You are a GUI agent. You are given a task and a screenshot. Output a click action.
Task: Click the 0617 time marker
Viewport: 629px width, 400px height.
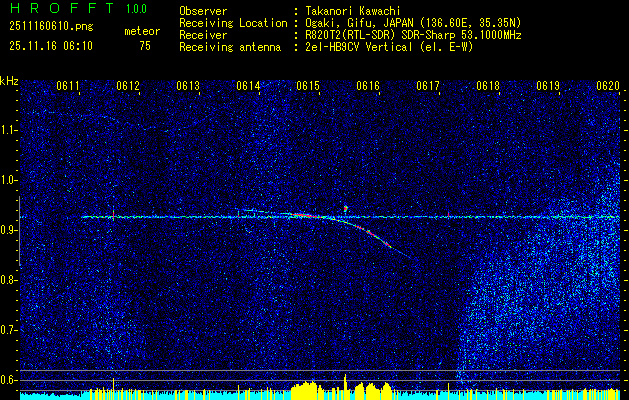pyautogui.click(x=428, y=85)
